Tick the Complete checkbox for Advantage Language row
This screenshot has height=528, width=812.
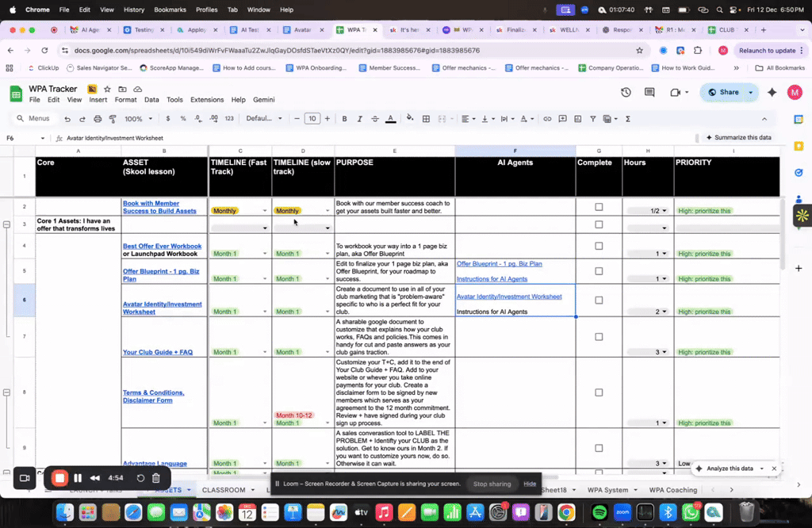coord(599,448)
